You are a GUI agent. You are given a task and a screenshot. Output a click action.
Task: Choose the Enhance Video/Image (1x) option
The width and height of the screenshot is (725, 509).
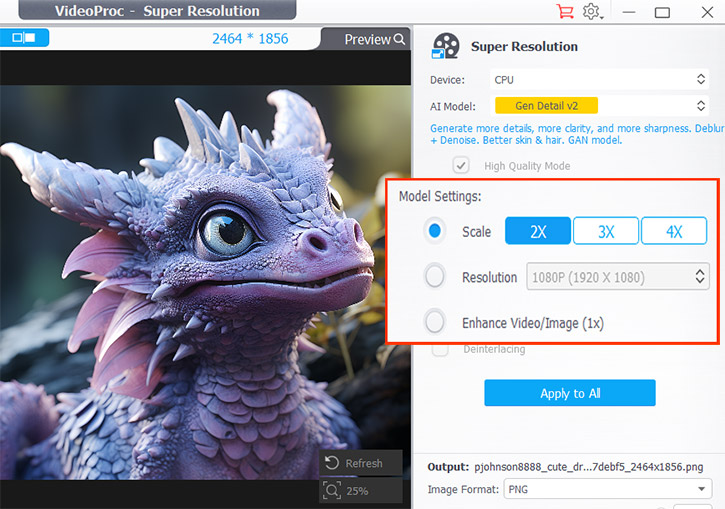click(435, 322)
